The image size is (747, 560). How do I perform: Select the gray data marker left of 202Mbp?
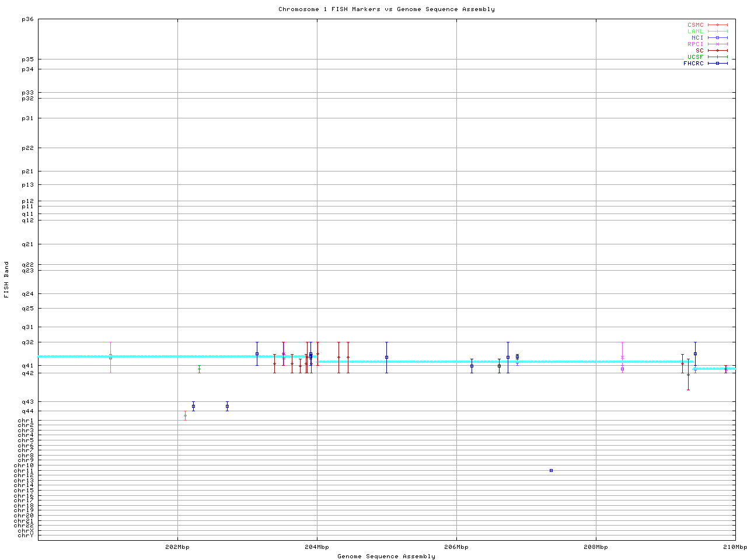pos(110,357)
